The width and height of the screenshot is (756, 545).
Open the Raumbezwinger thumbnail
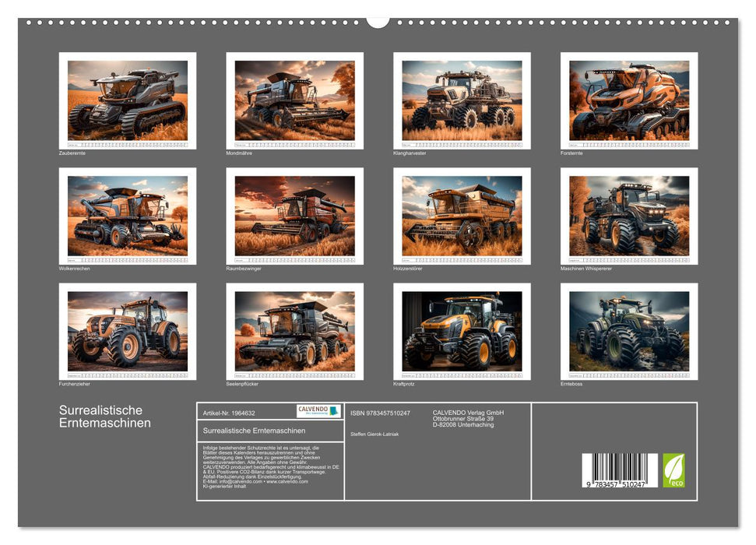(x=294, y=216)
